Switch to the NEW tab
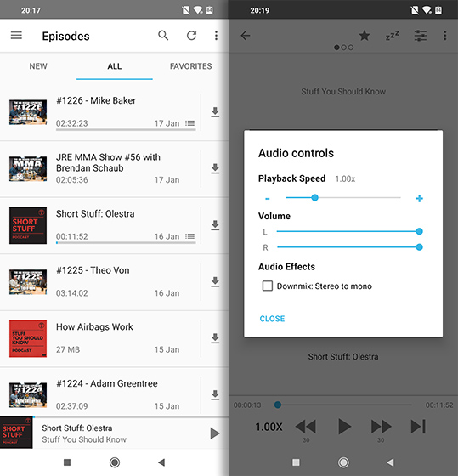The height and width of the screenshot is (476, 458). coord(38,66)
